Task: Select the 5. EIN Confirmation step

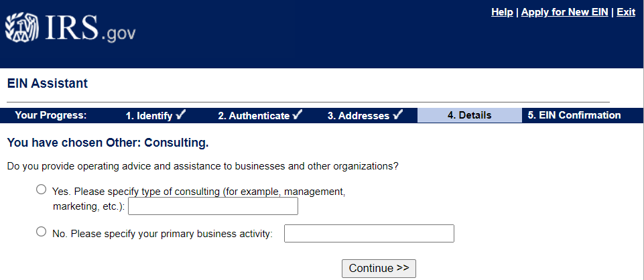Action: coord(574,115)
